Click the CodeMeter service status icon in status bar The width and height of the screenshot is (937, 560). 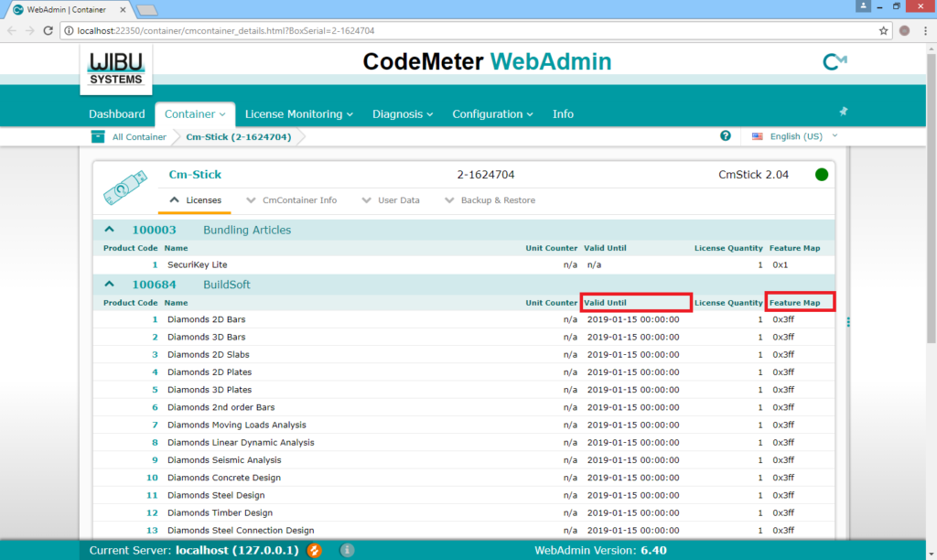click(314, 550)
